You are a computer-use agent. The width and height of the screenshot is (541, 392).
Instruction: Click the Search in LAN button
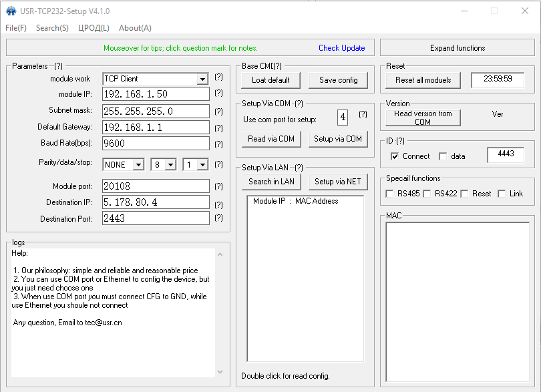[271, 182]
